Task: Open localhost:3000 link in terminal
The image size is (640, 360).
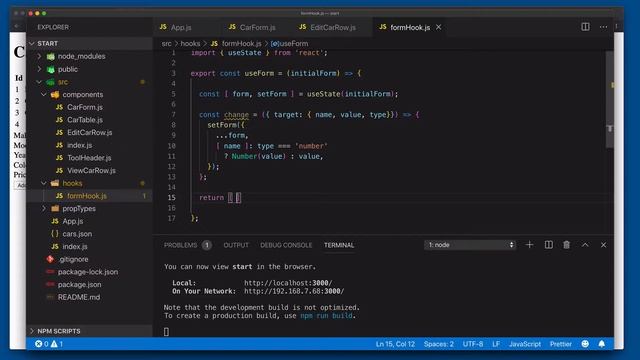Action: point(288,283)
